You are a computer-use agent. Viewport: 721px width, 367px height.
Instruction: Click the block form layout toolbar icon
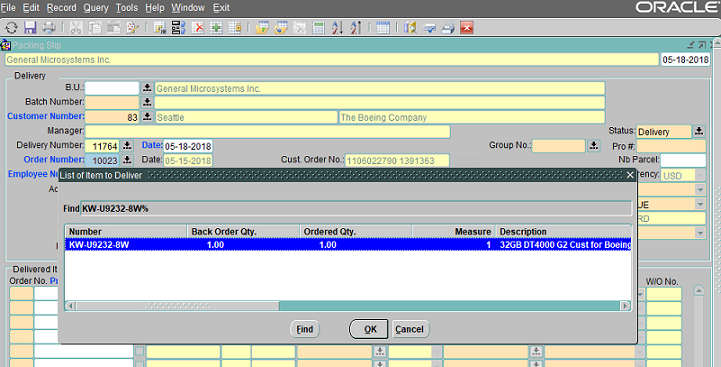pyautogui.click(x=179, y=28)
